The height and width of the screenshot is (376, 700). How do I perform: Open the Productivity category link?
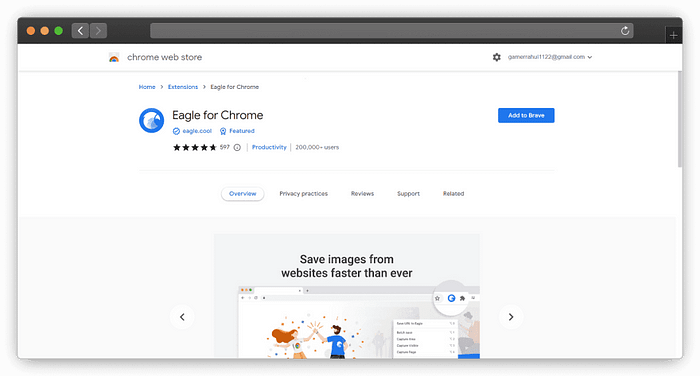coord(269,147)
